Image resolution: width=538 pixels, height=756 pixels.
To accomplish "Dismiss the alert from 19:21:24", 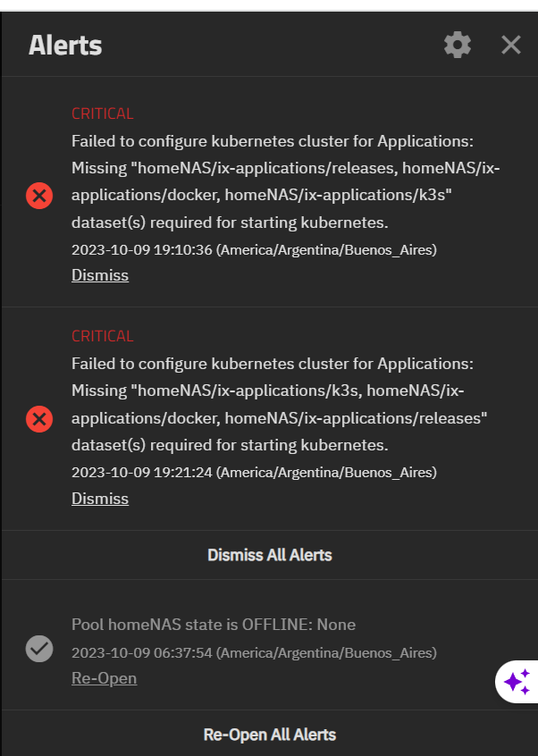I will click(100, 499).
